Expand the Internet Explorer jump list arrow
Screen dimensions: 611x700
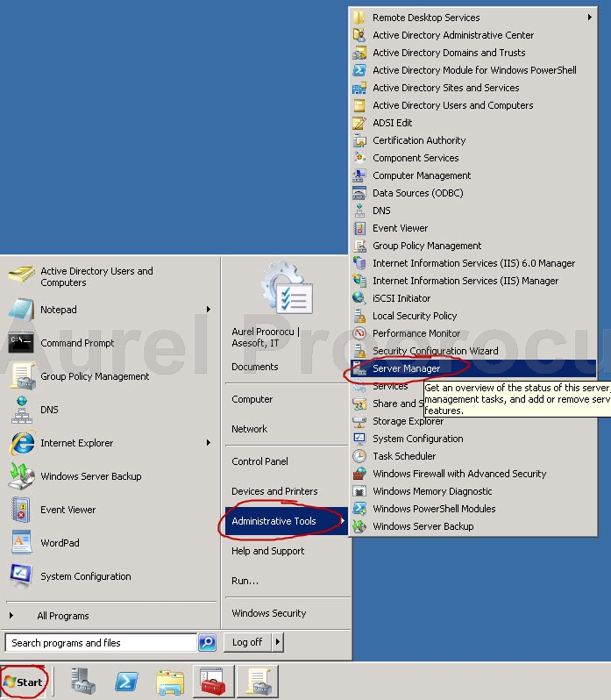209,443
